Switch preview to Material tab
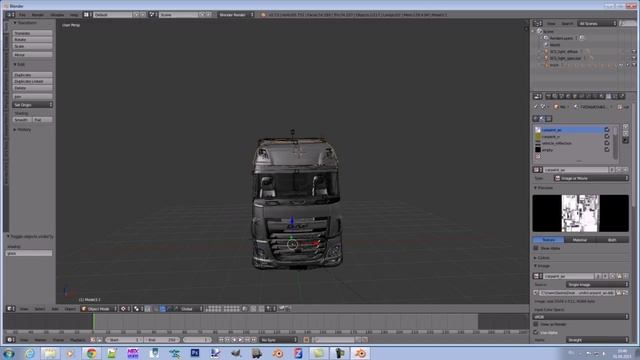 (x=580, y=240)
